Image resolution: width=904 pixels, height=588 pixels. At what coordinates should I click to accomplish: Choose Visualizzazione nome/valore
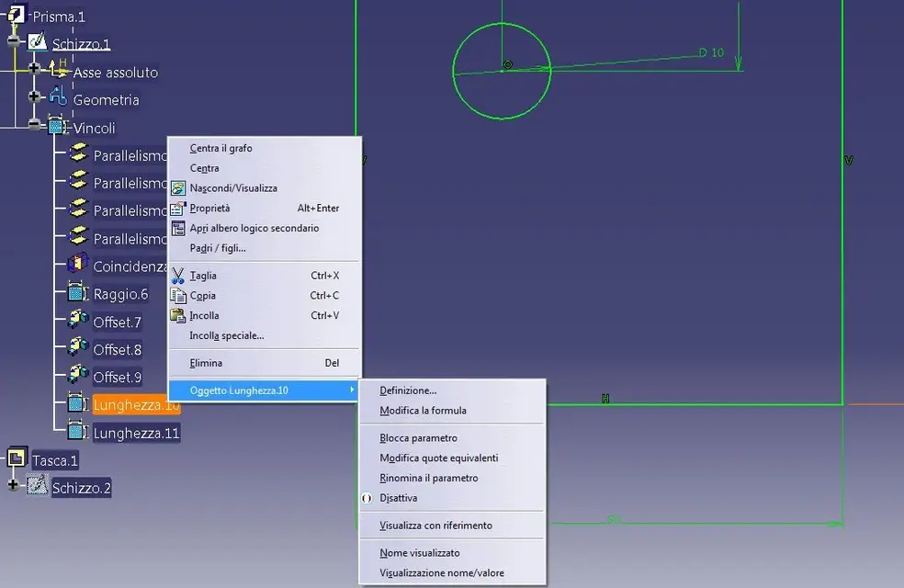tap(442, 573)
